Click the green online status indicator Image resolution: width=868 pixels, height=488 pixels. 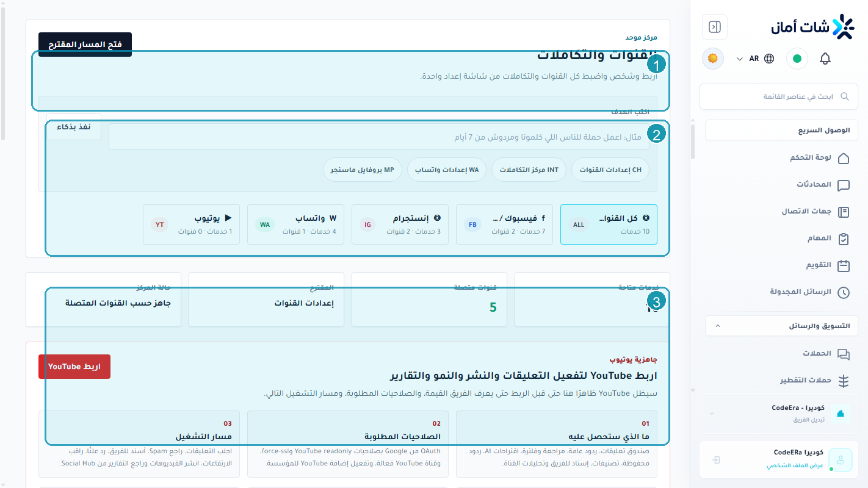(x=797, y=59)
